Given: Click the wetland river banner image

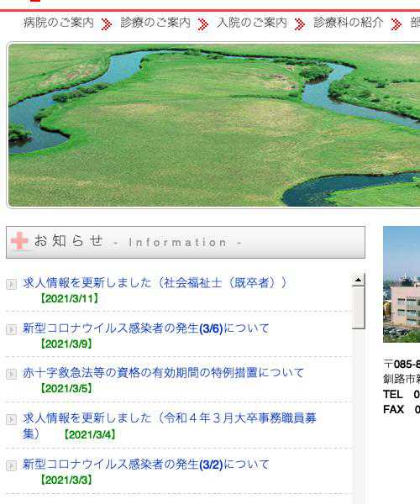Looking at the screenshot, I should point(213,125).
